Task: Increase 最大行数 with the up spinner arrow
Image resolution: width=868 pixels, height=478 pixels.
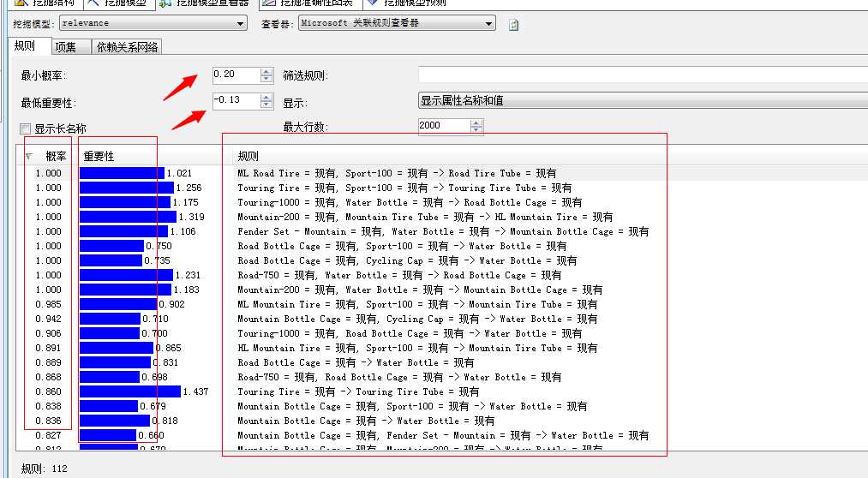Action: point(476,122)
